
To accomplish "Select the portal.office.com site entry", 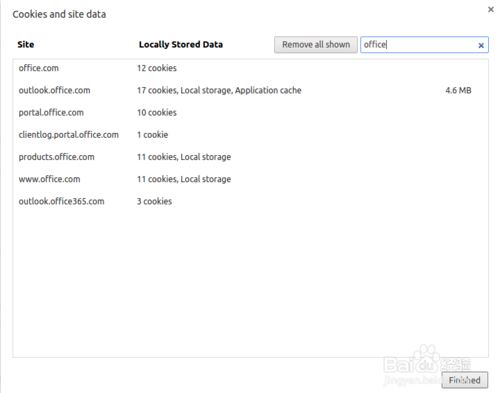I will click(51, 113).
